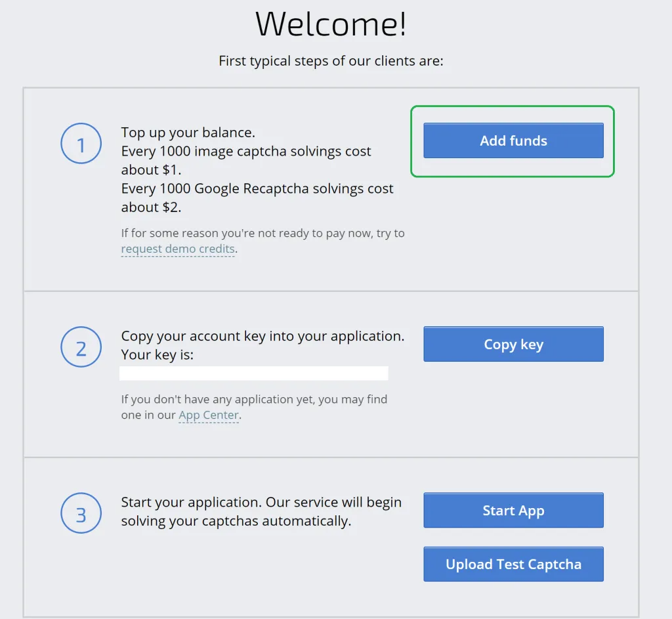
Task: Open Upload Test Captcha
Action: 513,564
